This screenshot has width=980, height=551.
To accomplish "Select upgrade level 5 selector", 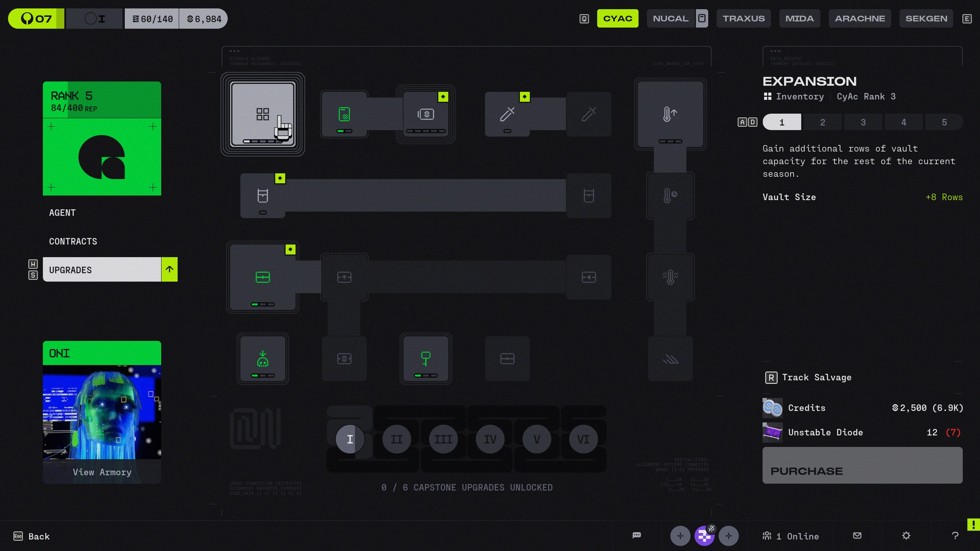I will [944, 122].
